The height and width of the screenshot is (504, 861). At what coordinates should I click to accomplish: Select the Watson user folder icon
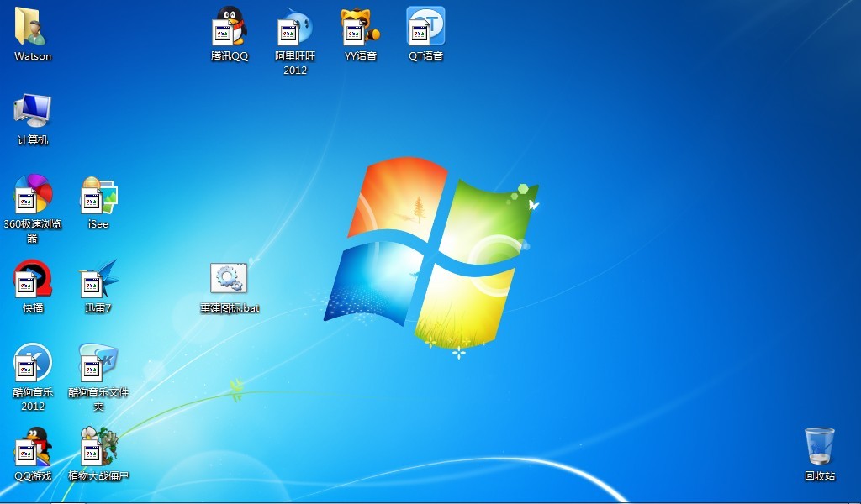(x=33, y=26)
